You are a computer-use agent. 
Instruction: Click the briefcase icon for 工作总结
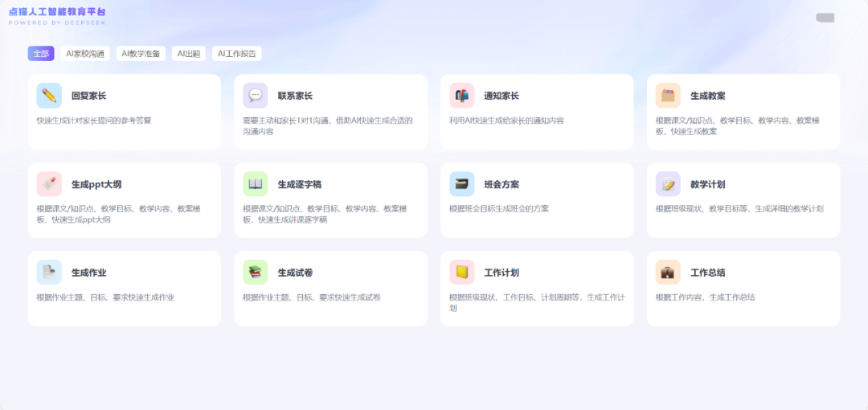668,272
